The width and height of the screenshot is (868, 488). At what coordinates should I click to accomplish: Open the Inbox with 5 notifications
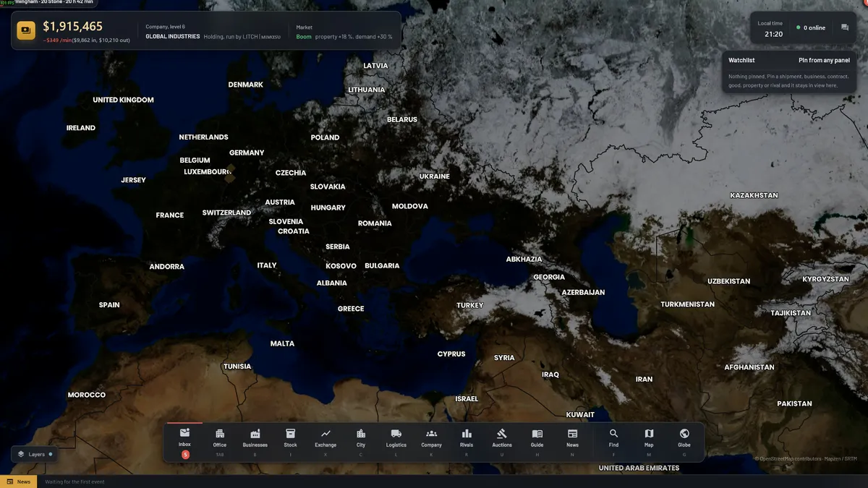pyautogui.click(x=184, y=442)
